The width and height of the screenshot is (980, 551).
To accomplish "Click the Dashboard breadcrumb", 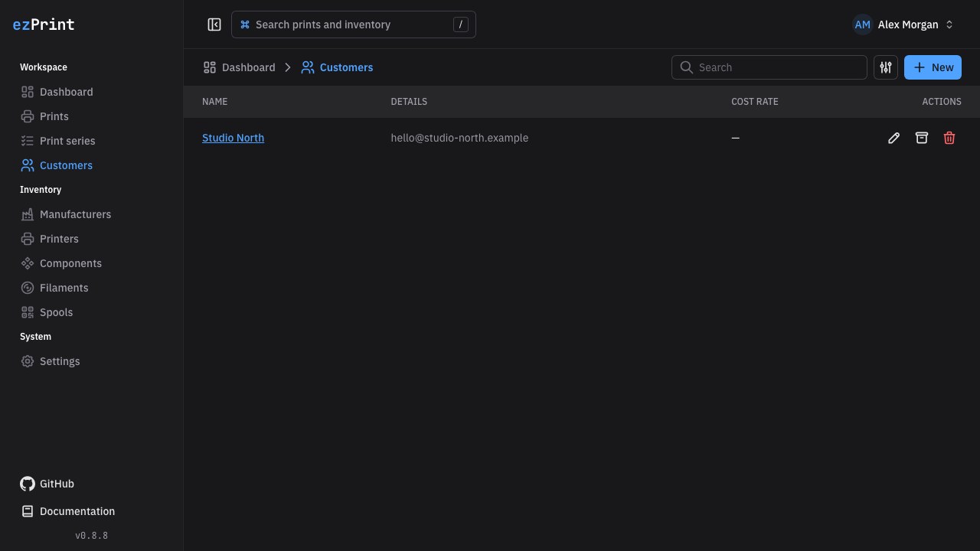I will [x=239, y=67].
